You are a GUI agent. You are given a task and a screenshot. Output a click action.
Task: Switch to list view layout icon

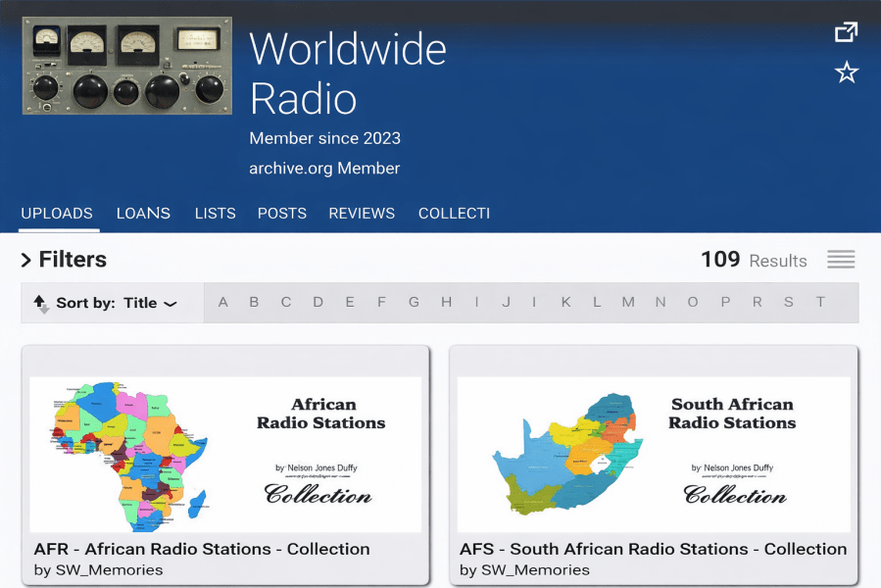[x=840, y=260]
